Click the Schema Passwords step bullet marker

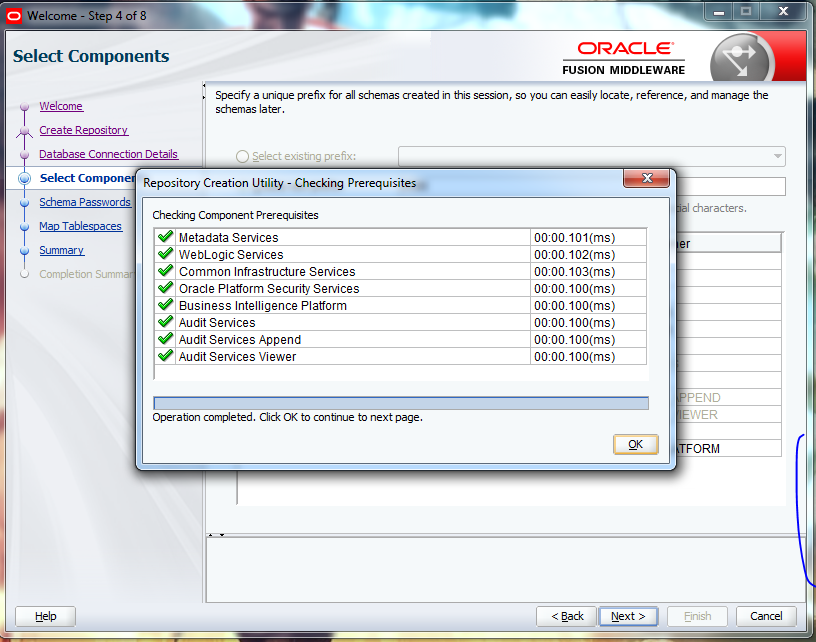[x=24, y=202]
